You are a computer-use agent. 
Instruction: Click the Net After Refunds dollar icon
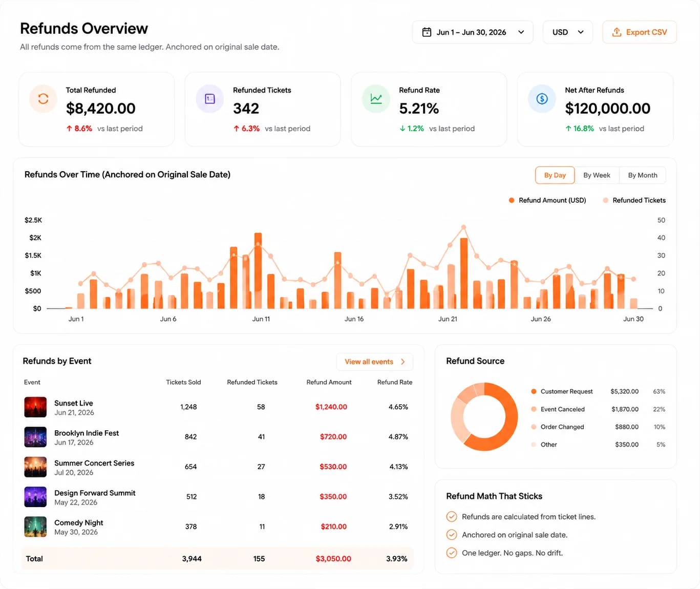coord(542,99)
